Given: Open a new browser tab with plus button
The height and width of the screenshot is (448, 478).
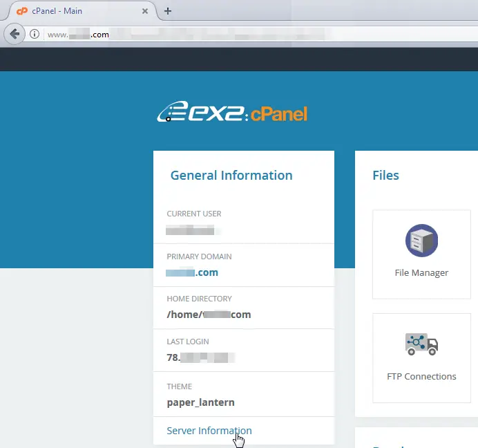Looking at the screenshot, I should point(168,11).
